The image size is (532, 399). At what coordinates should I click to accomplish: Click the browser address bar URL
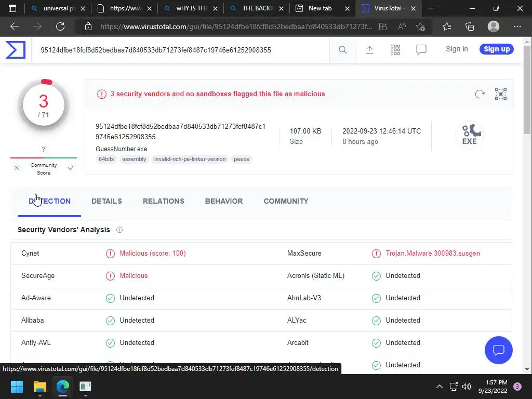[x=236, y=26]
